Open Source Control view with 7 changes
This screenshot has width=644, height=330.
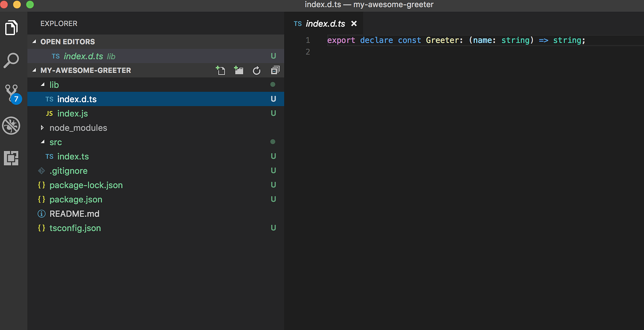pos(12,93)
